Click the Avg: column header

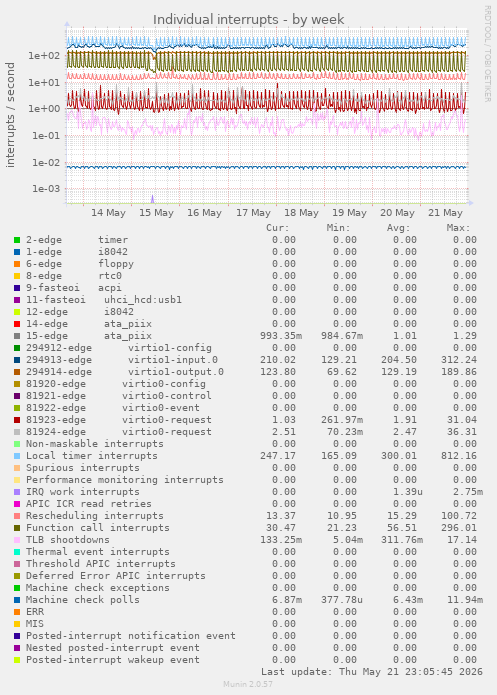coord(398,228)
